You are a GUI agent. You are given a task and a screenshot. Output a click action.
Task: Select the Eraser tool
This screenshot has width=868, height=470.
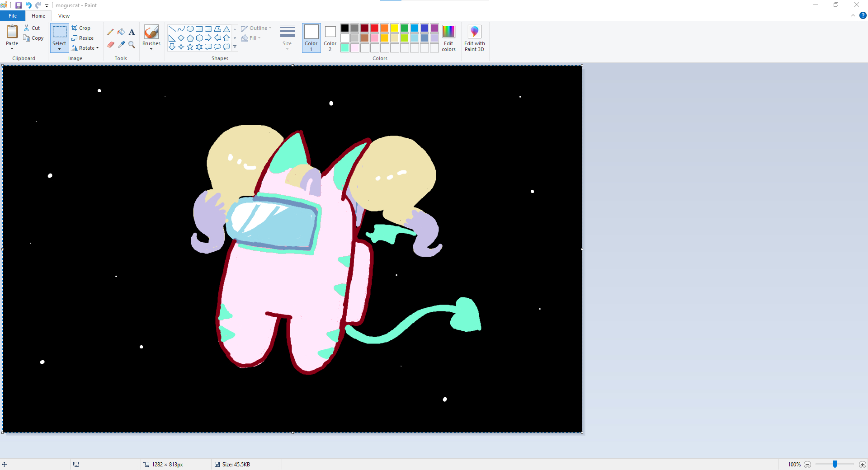pos(110,45)
